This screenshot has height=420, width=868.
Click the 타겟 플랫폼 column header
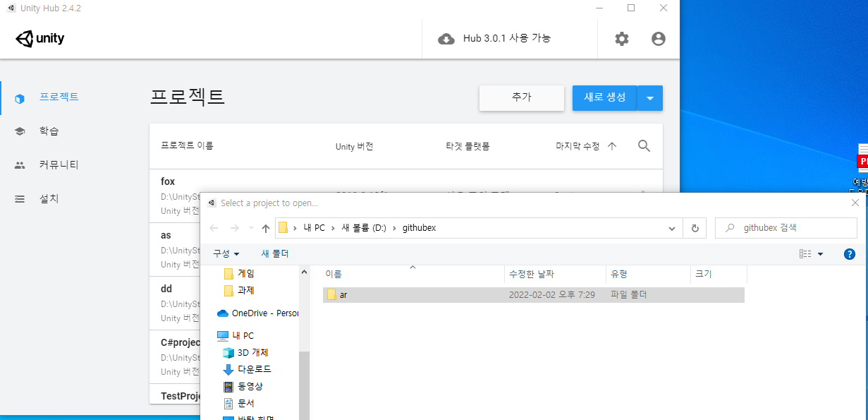[467, 146]
